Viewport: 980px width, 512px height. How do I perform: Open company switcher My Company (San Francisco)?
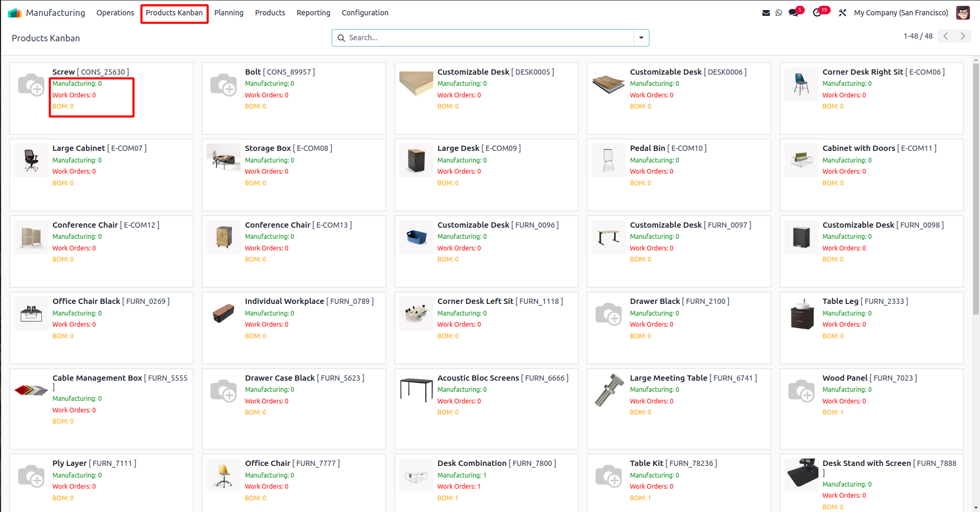coord(901,13)
